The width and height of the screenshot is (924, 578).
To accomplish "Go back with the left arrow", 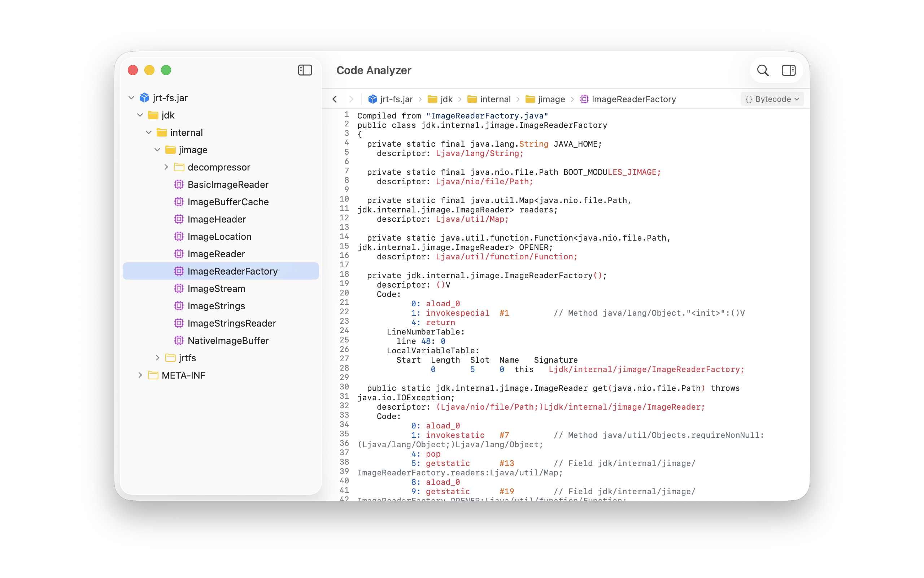I will [x=335, y=99].
